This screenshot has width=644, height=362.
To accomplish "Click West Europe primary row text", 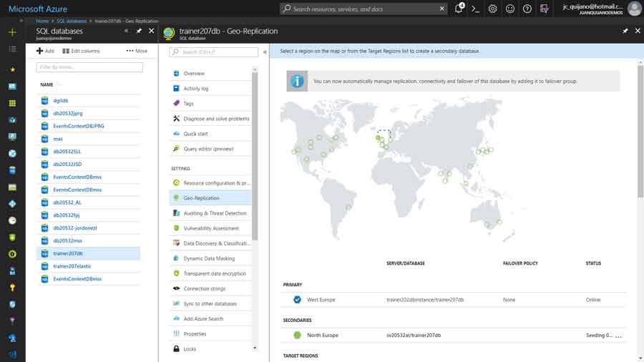I will [x=321, y=300].
